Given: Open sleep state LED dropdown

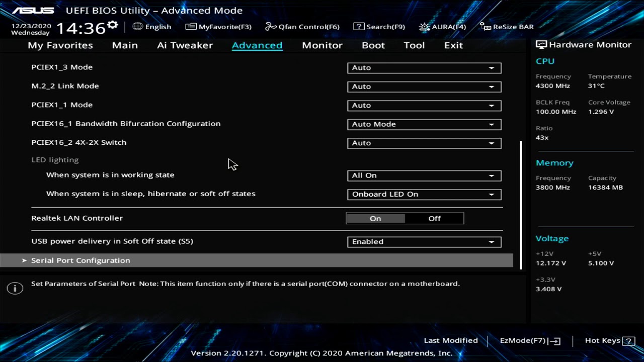Looking at the screenshot, I should click(x=424, y=195).
